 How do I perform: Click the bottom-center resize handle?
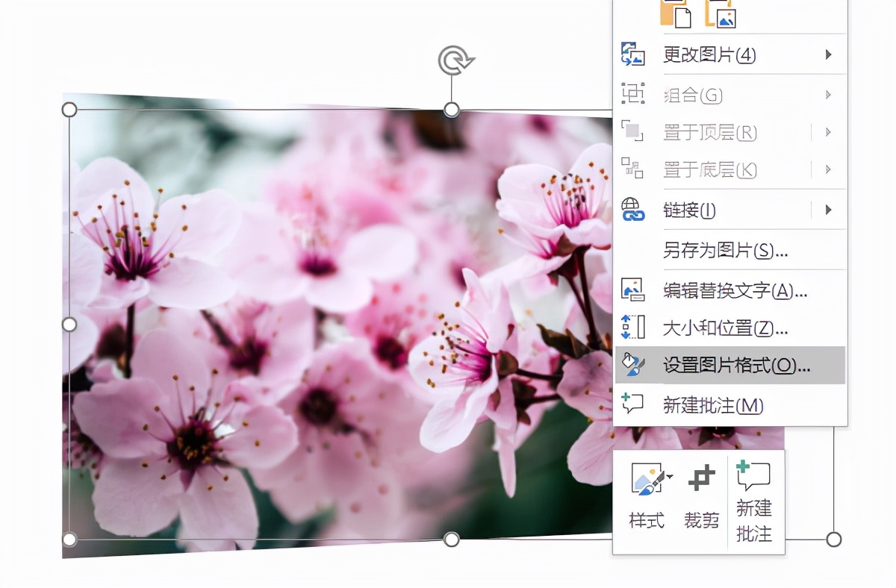(451, 539)
